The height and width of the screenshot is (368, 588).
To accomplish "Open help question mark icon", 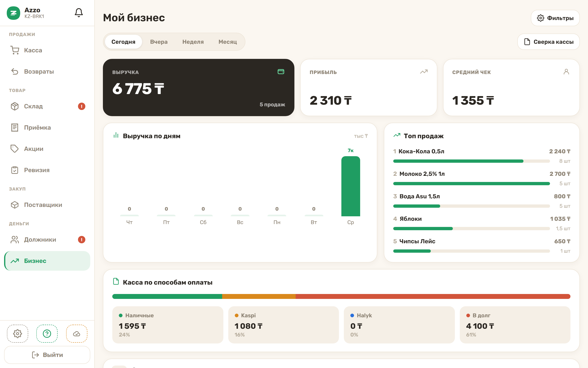I will click(x=47, y=333).
